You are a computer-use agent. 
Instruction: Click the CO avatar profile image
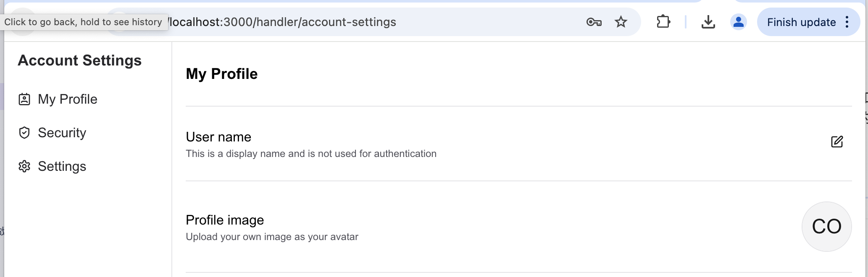(826, 227)
